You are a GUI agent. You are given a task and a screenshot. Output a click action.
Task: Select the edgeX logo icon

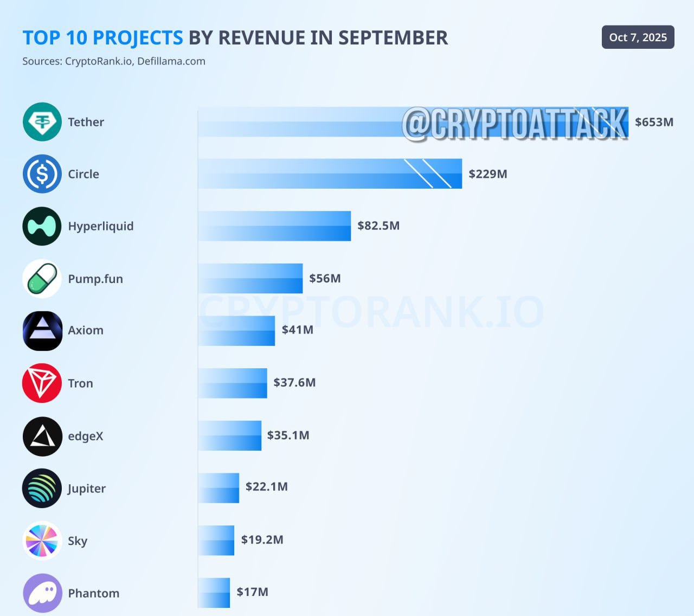[x=42, y=436]
